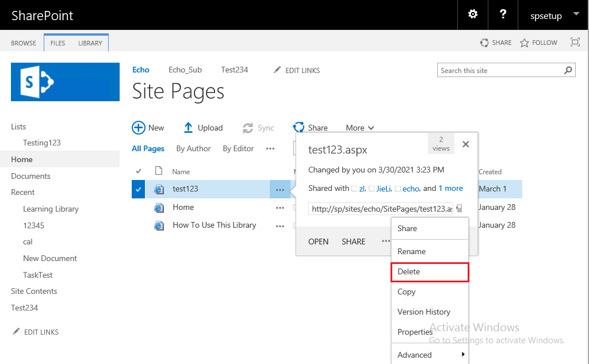
Task: Toggle presence box before zl
Action: [354, 189]
